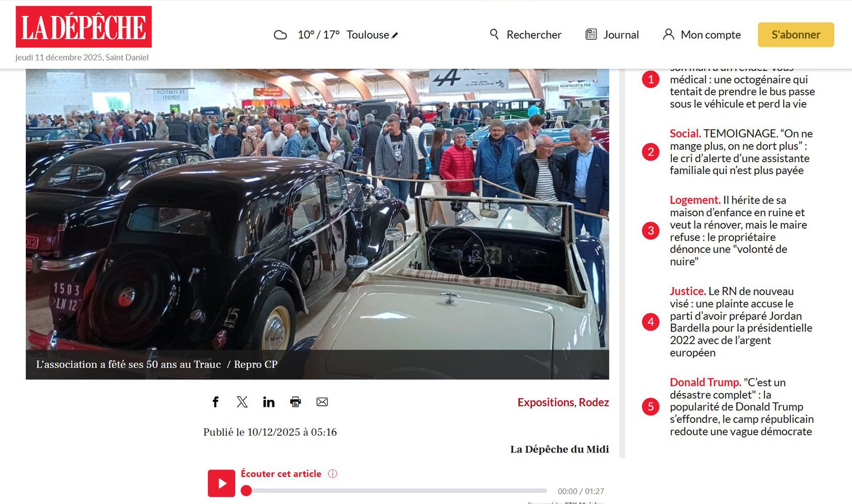Image resolution: width=852 pixels, height=504 pixels.
Task: Click the audio time counter 00:00 / 01:27
Action: [x=581, y=491]
